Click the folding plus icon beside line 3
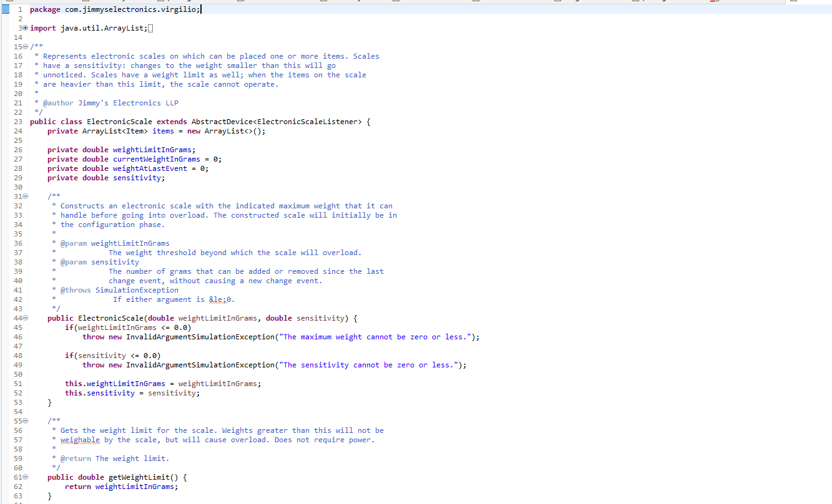This screenshot has width=832, height=504. click(24, 27)
